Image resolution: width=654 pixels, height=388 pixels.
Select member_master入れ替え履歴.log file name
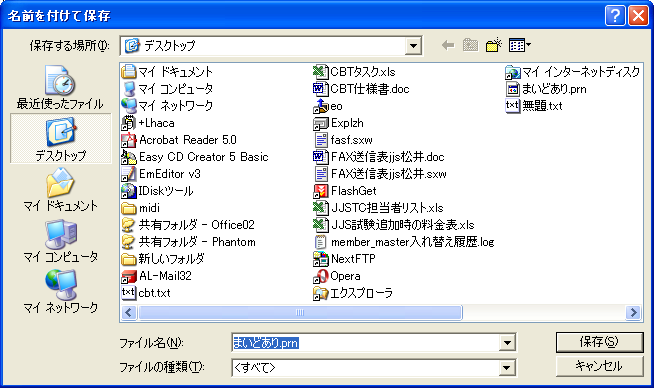(413, 242)
